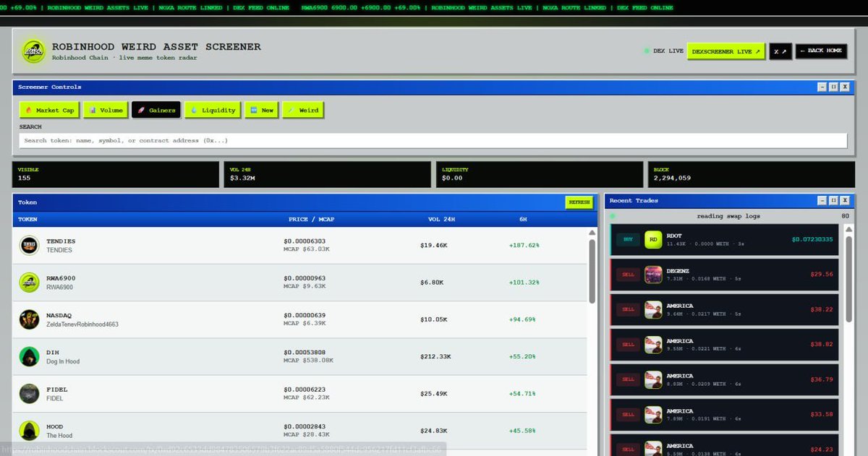
Task: Click the LIQUIDITY $0.00 stat
Action: pyautogui.click(x=540, y=174)
